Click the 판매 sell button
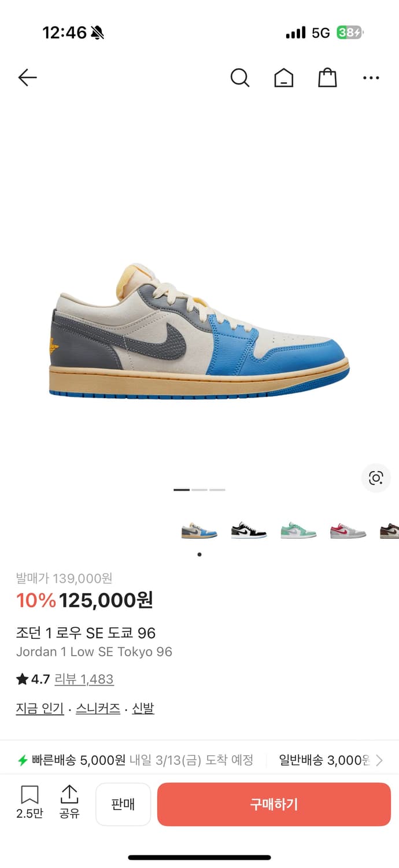This screenshot has width=399, height=868. click(x=123, y=804)
